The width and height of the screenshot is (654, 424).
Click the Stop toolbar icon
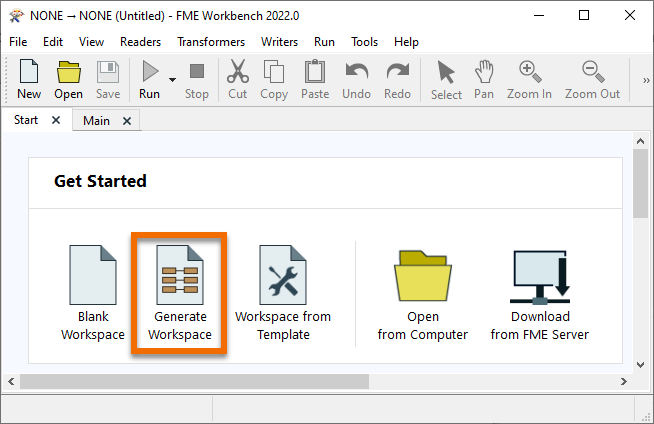(196, 80)
